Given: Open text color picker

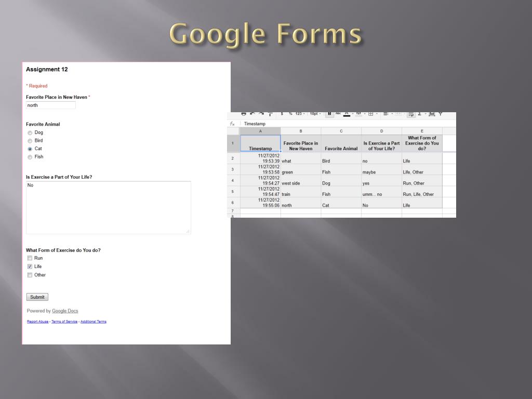Looking at the screenshot, I should pyautogui.click(x=347, y=114).
